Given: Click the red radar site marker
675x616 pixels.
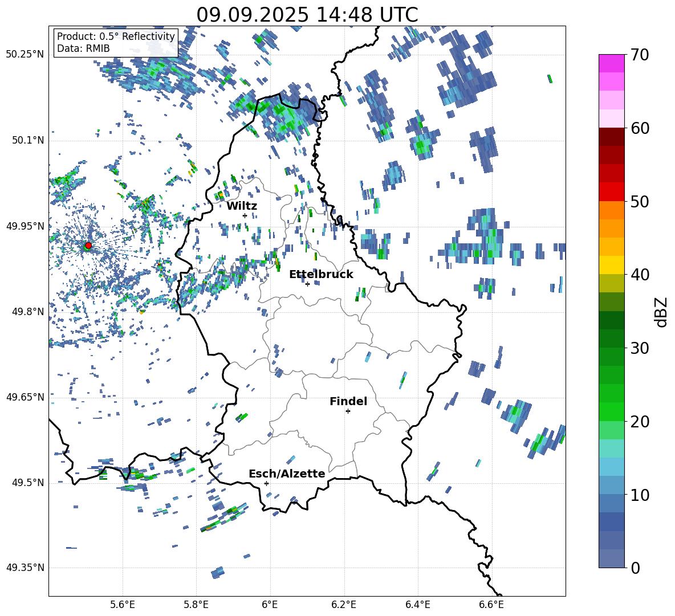Looking at the screenshot, I should click(88, 246).
